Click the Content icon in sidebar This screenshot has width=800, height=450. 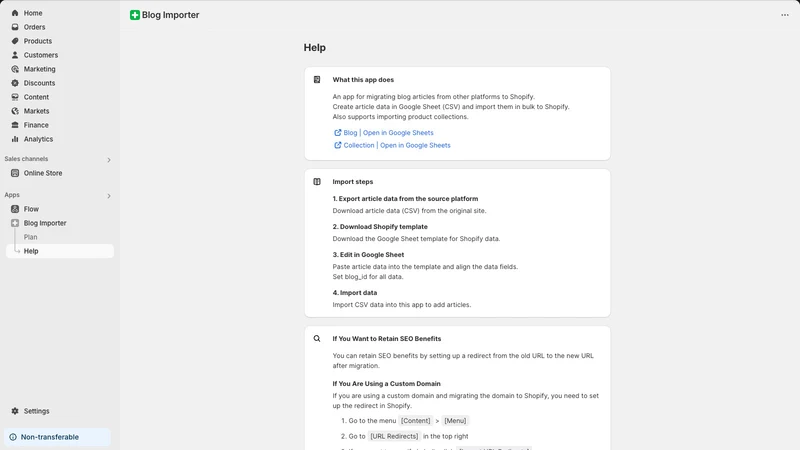(x=15, y=97)
